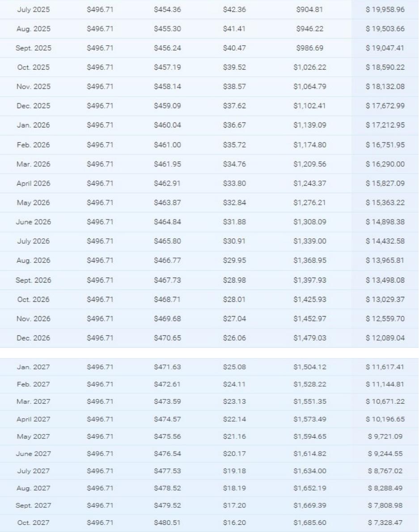The width and height of the screenshot is (419, 532).
Task: Select the $9,721.09 balance for May 2027
Action: [385, 437]
